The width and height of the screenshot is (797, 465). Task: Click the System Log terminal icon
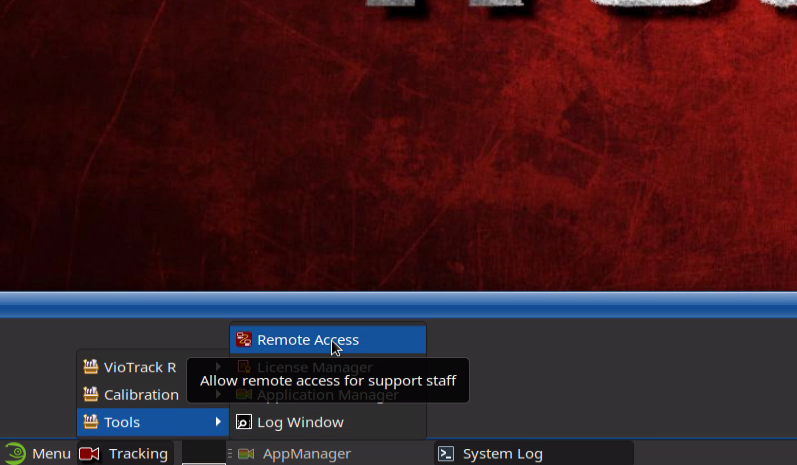[x=447, y=454]
